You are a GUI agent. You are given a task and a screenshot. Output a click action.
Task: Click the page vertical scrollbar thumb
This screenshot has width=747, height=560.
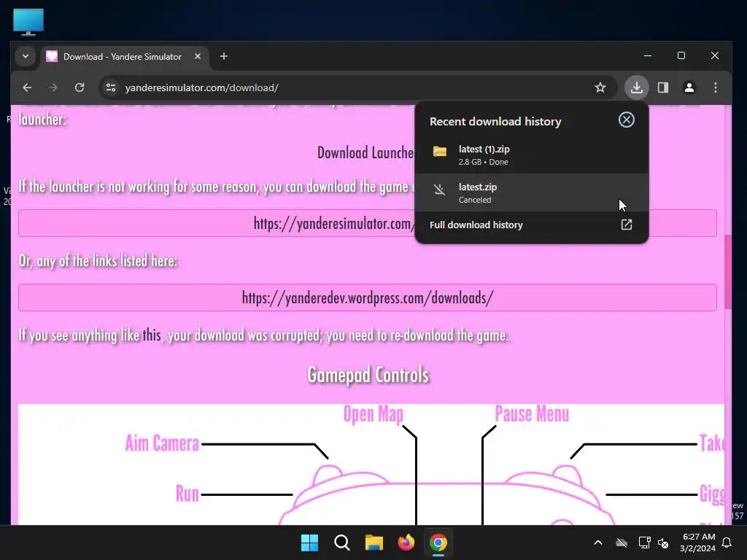pos(728,271)
